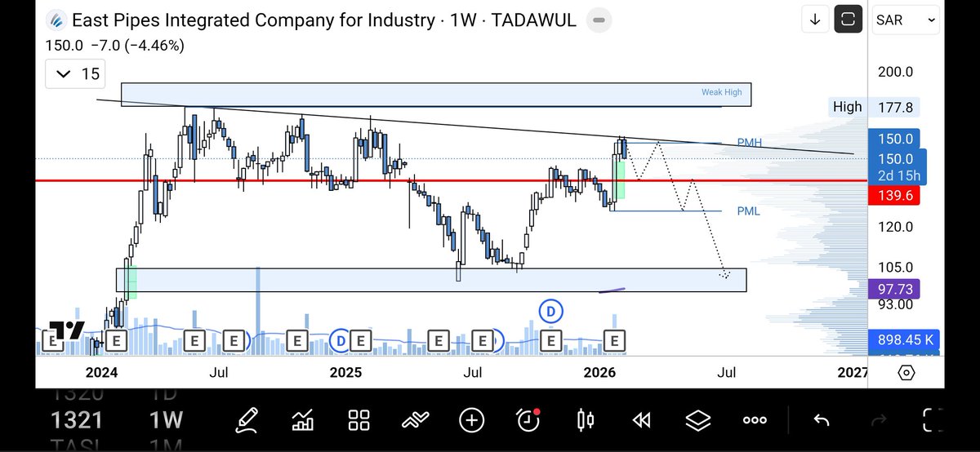
Task: Select symbol 1321 in the picker
Action: tap(75, 420)
